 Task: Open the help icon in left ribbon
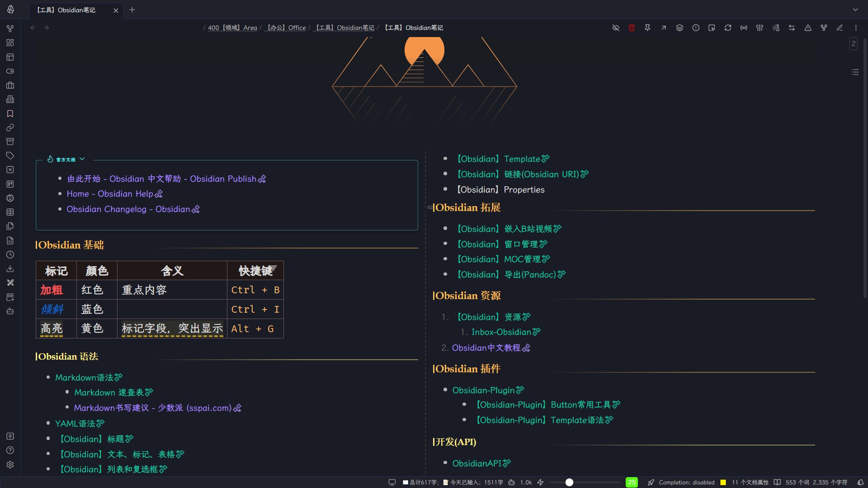(10, 450)
